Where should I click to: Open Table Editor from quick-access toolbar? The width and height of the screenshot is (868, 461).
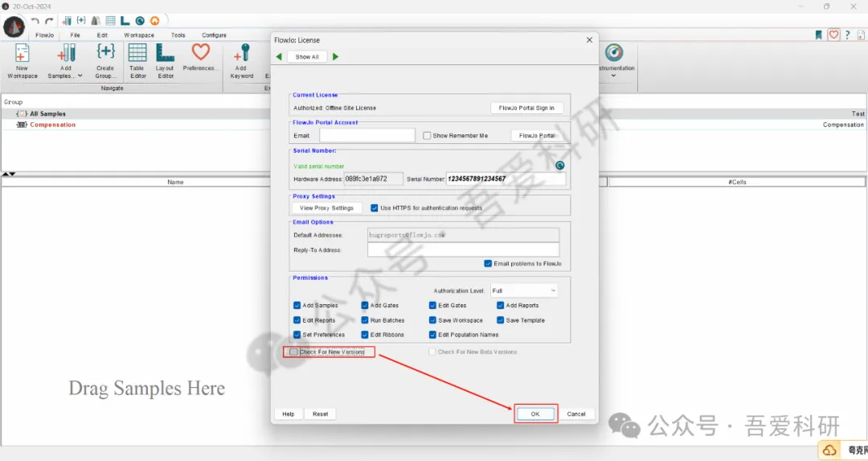(x=111, y=21)
